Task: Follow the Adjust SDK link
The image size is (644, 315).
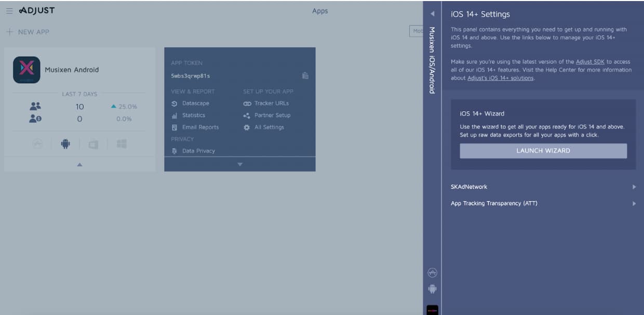Action: 591,62
